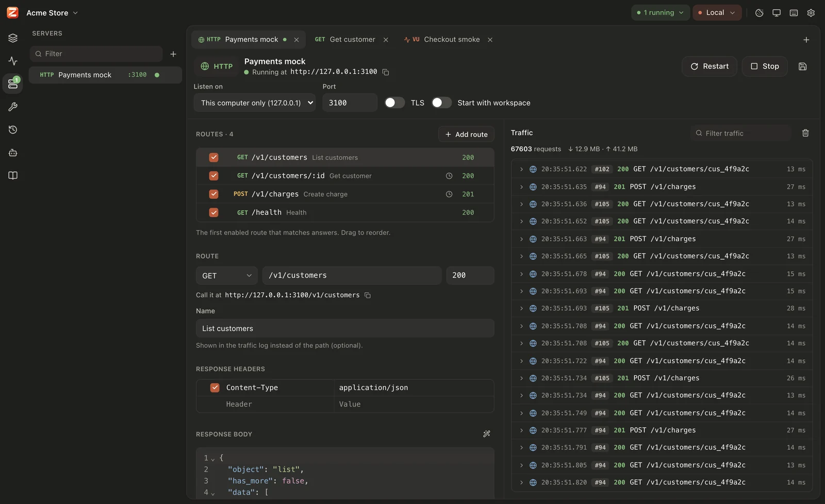The image size is (825, 504).
Task: Uncheck the GET /v1/customers/:id route checkbox
Action: pyautogui.click(x=213, y=176)
